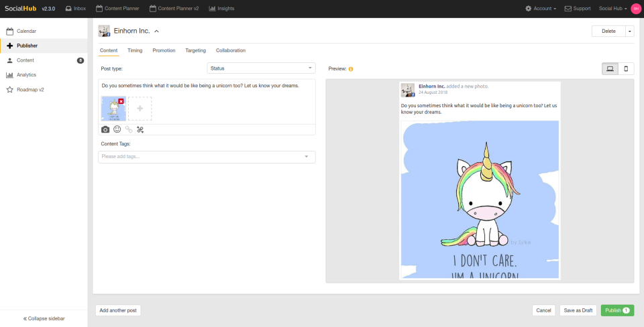This screenshot has width=644, height=327.
Task: Open the Post type Status dropdown
Action: pos(261,68)
